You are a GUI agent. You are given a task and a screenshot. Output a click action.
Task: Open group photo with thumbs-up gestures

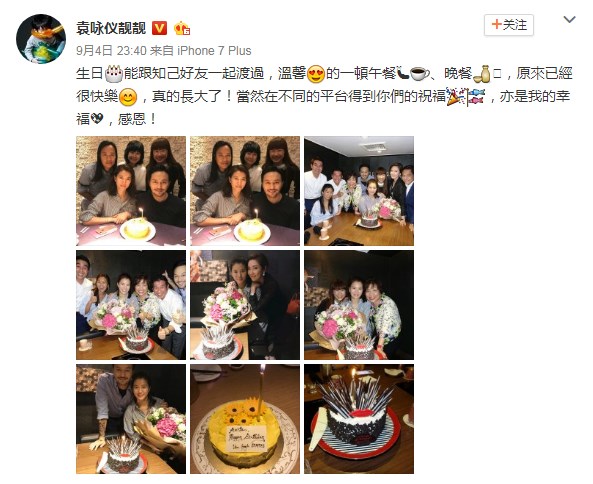click(x=131, y=305)
